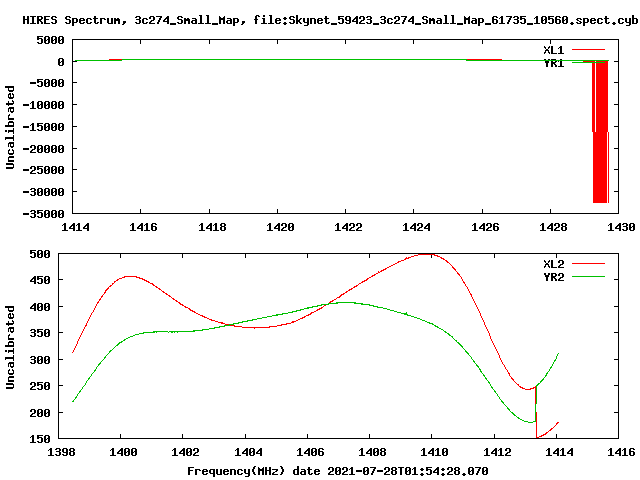The height and width of the screenshot is (480, 640).
Task: Click the 1428 x-axis tick label
Action: pyautogui.click(x=553, y=227)
